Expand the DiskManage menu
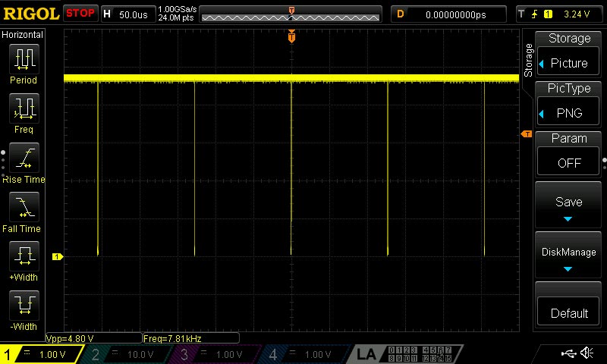 pos(568,255)
